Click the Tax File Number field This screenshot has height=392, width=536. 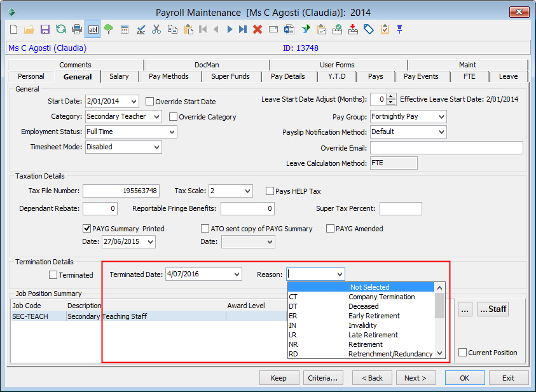pos(121,191)
